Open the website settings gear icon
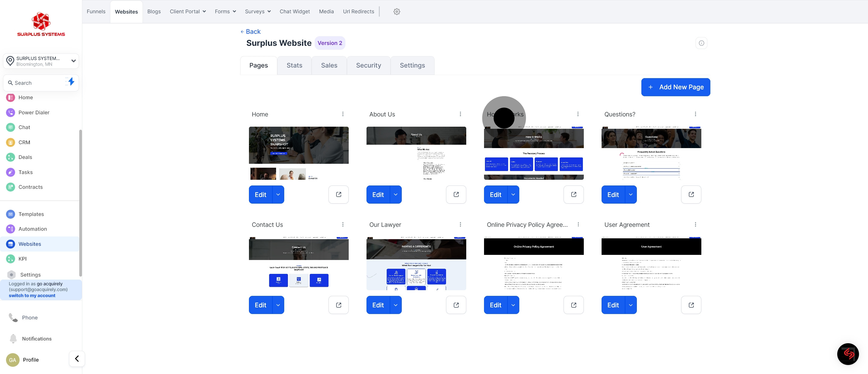This screenshot has height=374, width=868. pyautogui.click(x=397, y=11)
